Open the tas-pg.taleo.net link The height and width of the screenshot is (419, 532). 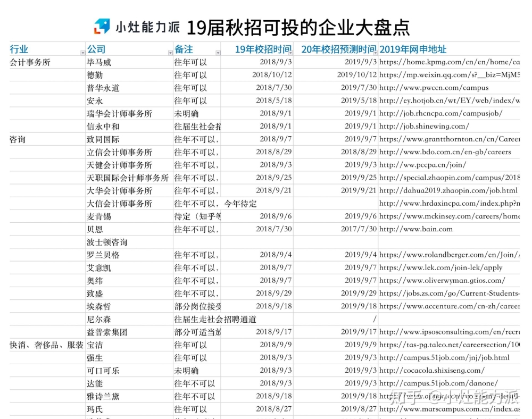(449, 346)
